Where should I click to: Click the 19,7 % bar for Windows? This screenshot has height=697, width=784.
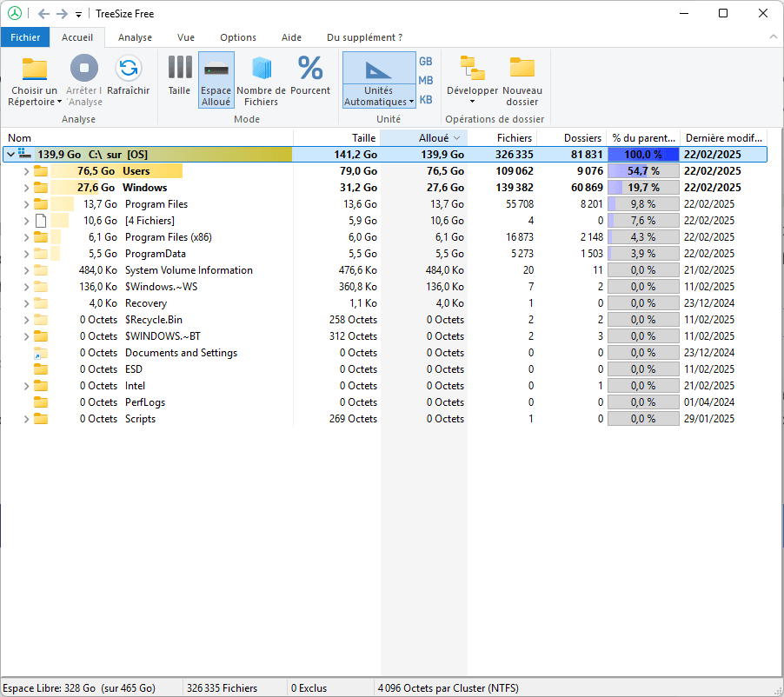tap(643, 188)
